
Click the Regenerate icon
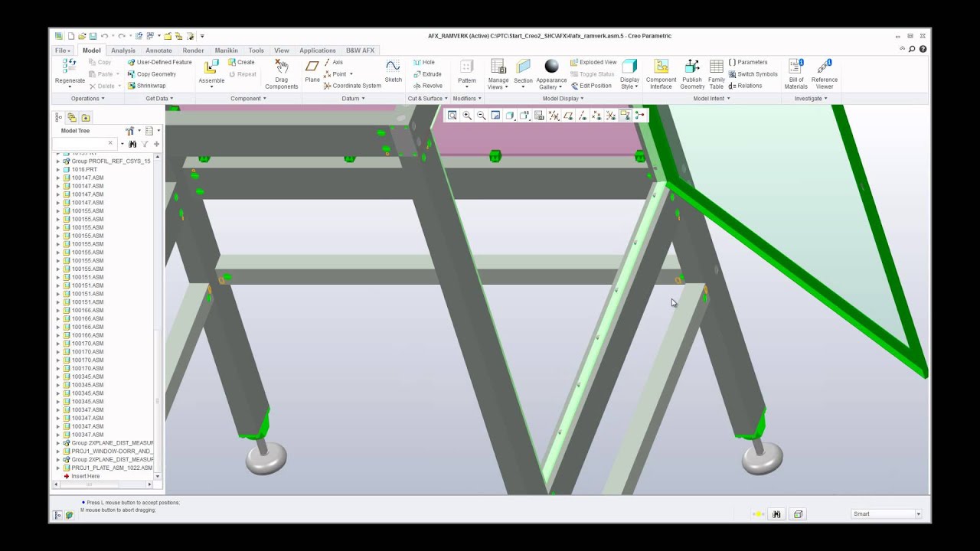tap(70, 67)
